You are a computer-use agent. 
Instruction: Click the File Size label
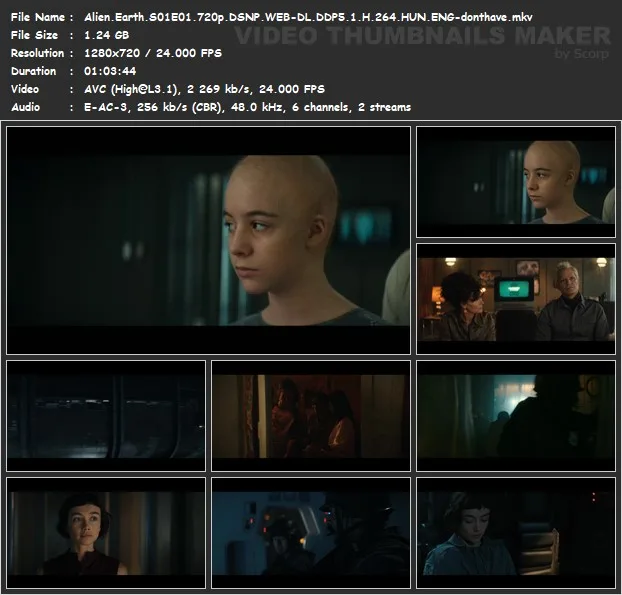point(34,35)
